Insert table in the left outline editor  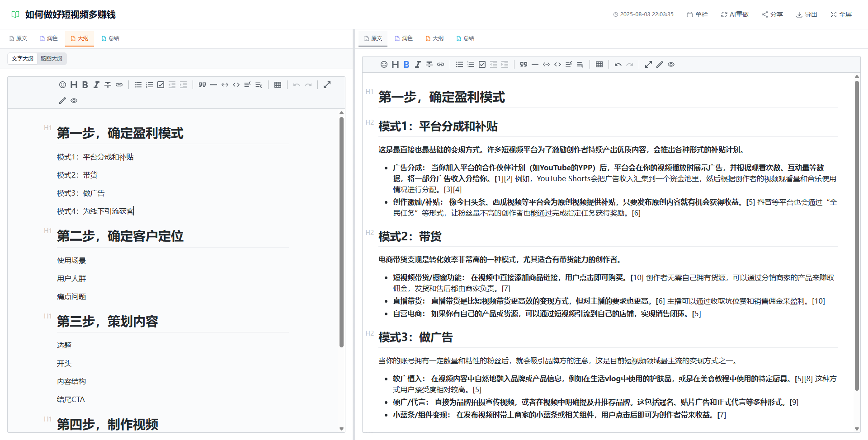pyautogui.click(x=278, y=84)
